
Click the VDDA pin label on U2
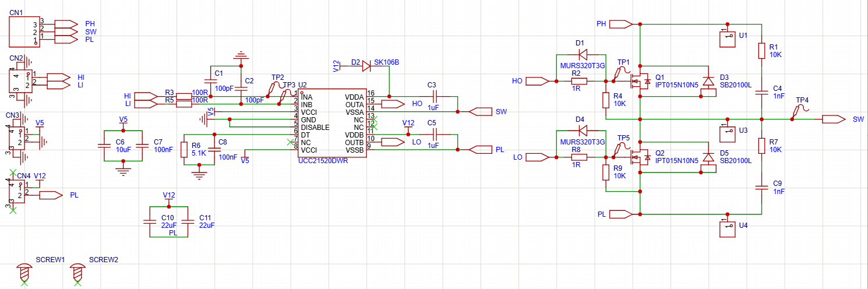[354, 97]
